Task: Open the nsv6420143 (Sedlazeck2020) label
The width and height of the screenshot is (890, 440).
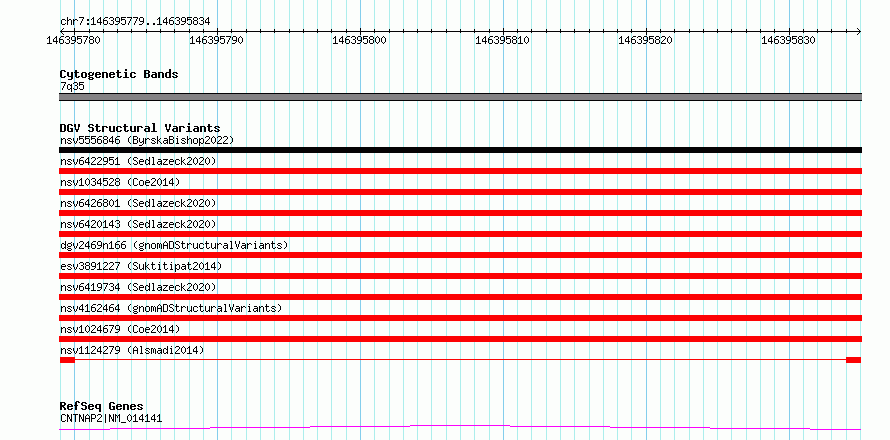Action: 138,224
